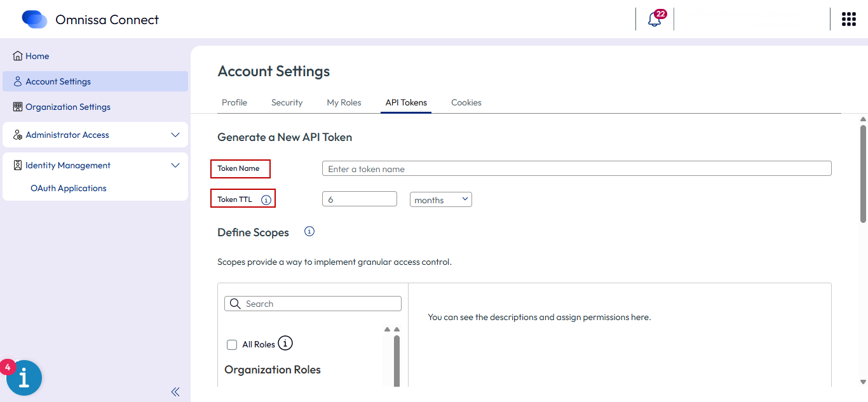
Task: Open the blue help info bubble
Action: tap(24, 378)
